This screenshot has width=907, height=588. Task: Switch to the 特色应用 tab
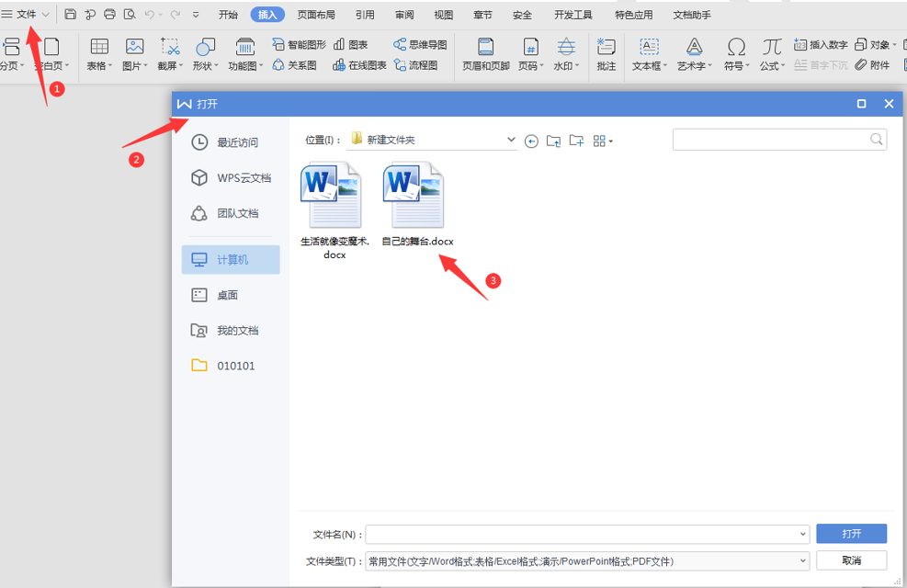[633, 15]
